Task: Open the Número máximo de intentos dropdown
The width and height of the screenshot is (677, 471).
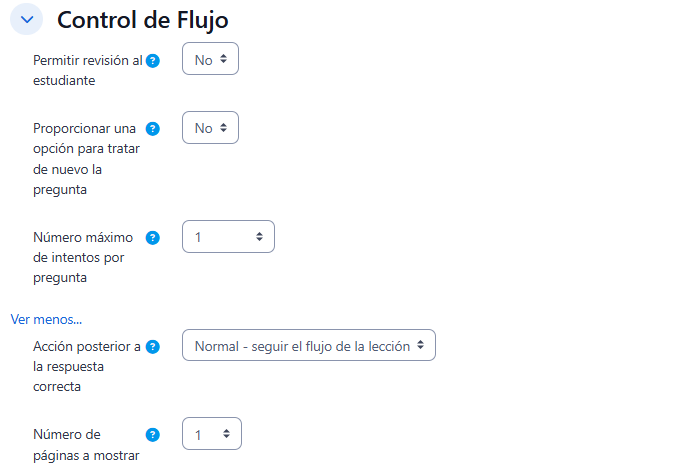Action: tap(228, 237)
